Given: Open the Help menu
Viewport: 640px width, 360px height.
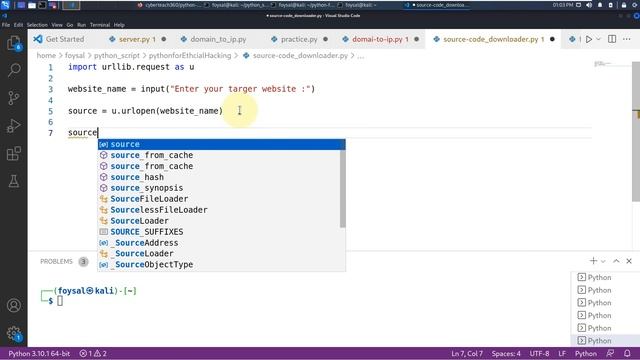Looking at the screenshot, I should tap(119, 25).
